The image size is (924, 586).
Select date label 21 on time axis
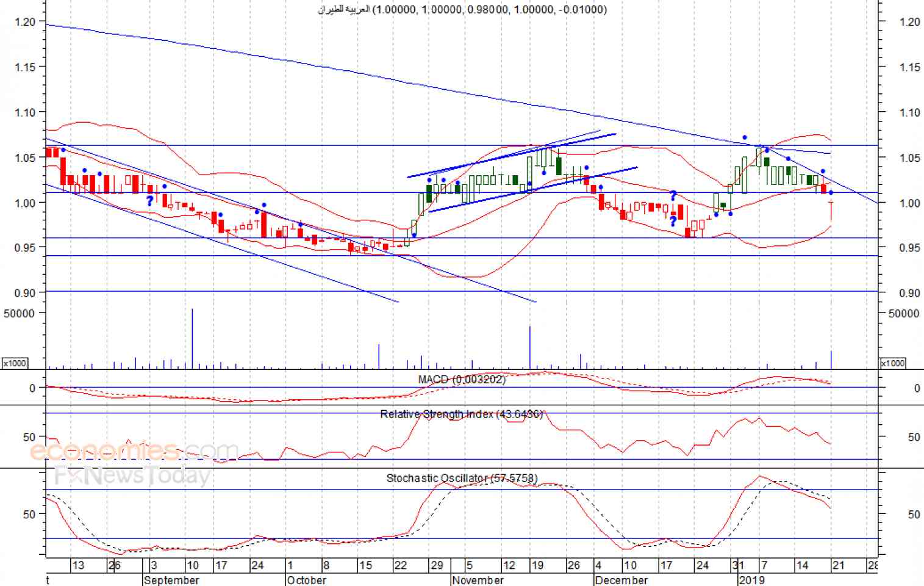point(839,565)
